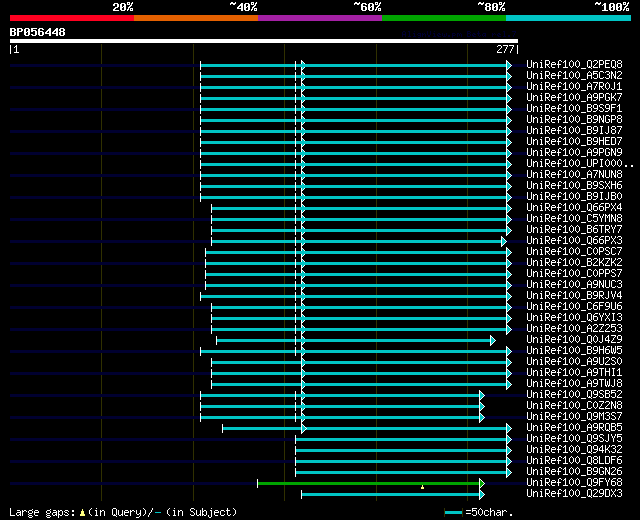The width and height of the screenshot is (640, 520).
Task: Click the UniRef100_B9IJ87 text
Action: [574, 131]
